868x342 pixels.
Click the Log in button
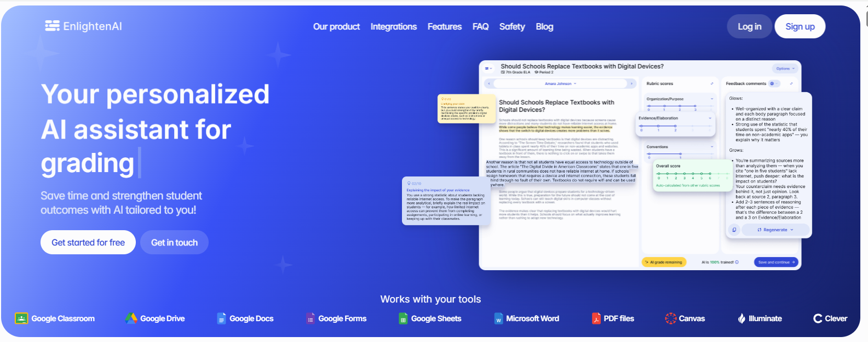coord(749,26)
